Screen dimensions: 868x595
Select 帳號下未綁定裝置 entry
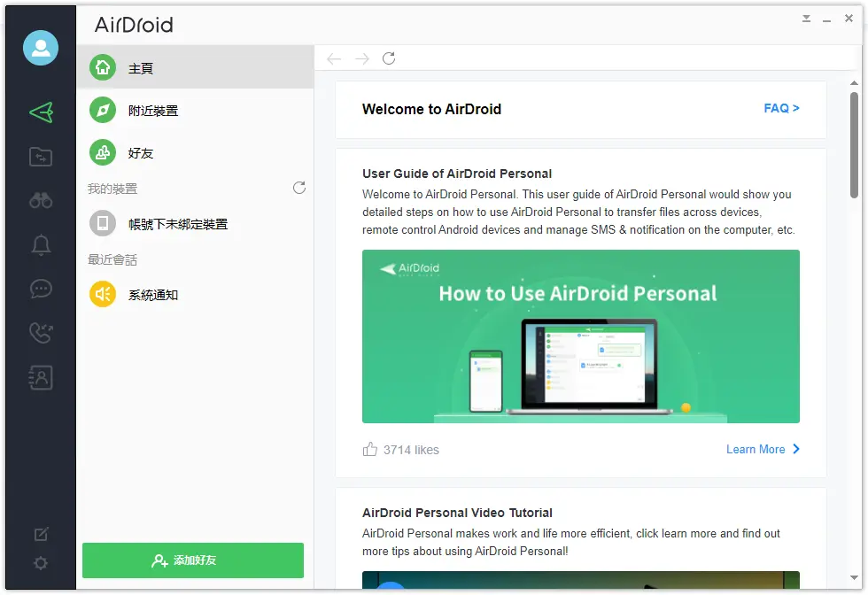[196, 224]
